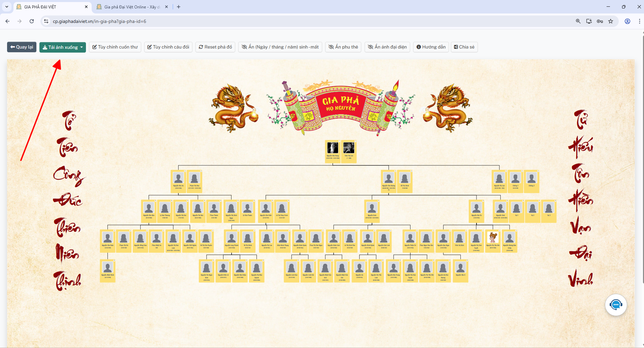Click the Quay lại button
Screen dimensions: 644x348
click(22, 47)
